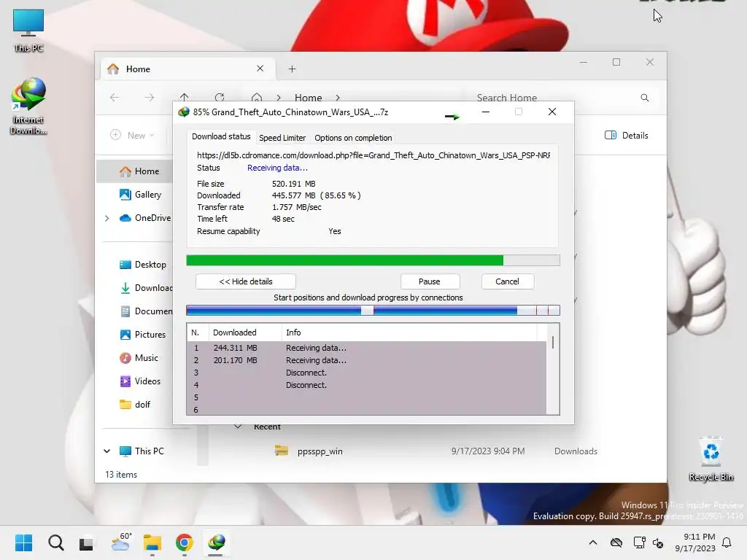The image size is (747, 560).
Task: Click the IDM taskbar icon
Action: tap(216, 542)
